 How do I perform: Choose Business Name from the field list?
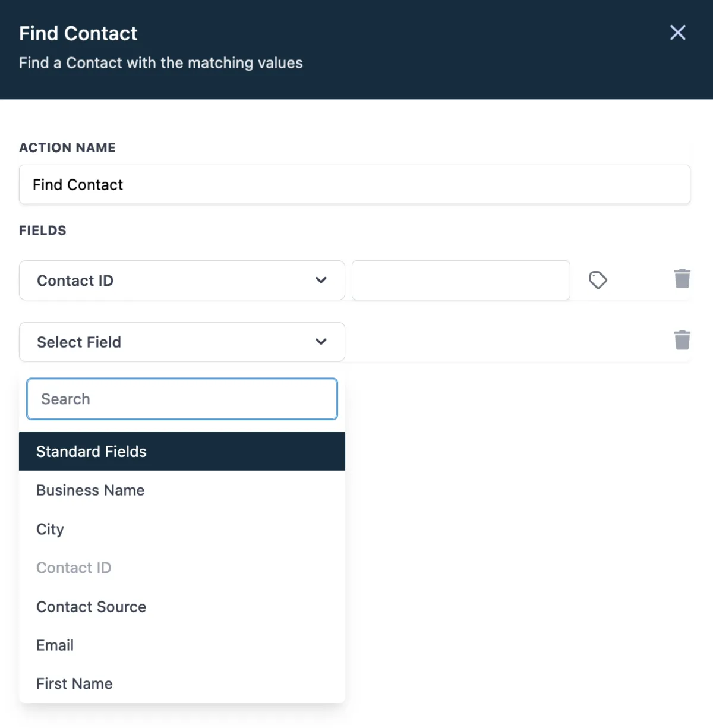90,490
